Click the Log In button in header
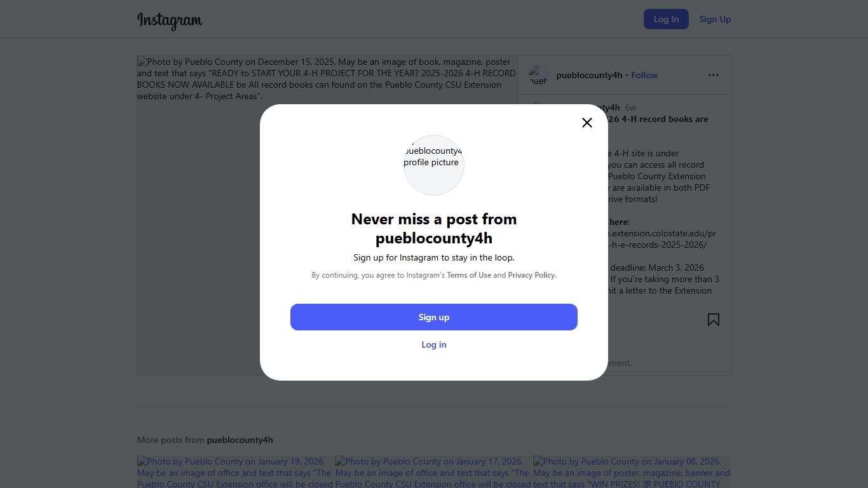The width and height of the screenshot is (868, 488). pyautogui.click(x=665, y=19)
